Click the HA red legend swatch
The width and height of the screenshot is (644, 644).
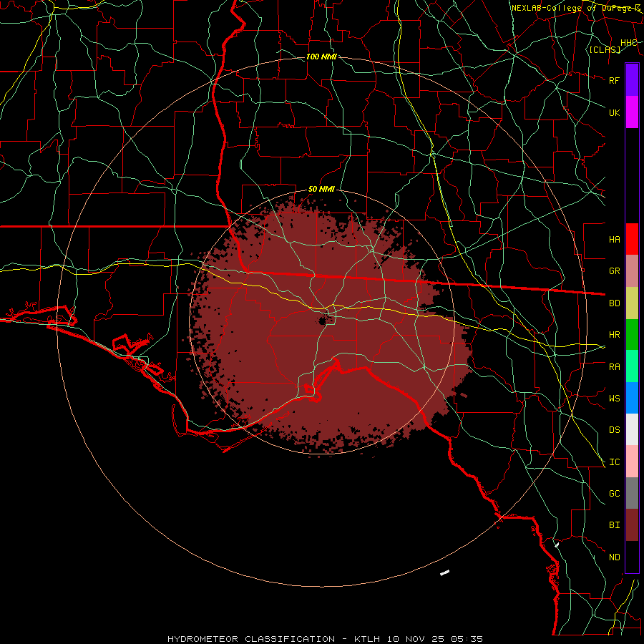click(x=632, y=239)
